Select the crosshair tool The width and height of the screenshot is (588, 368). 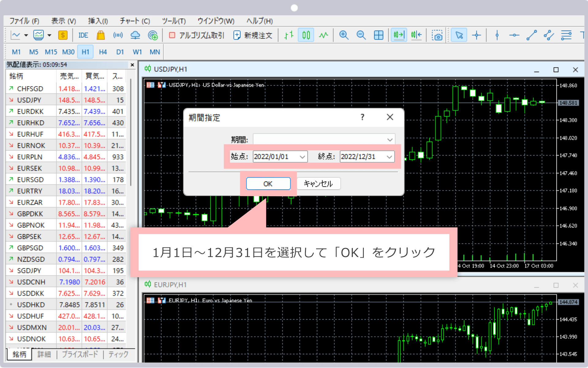[477, 35]
